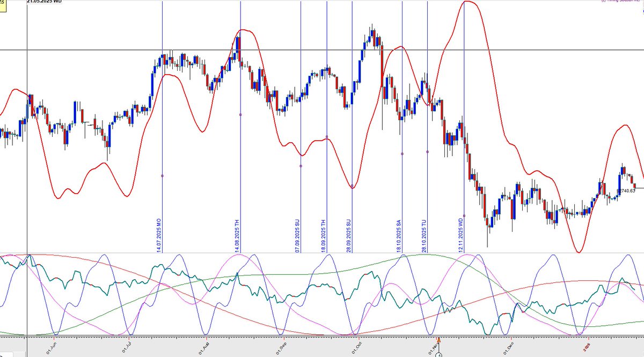
Task: Click the 21.05.2025 WD cursor date text
Action: click(45, 2)
